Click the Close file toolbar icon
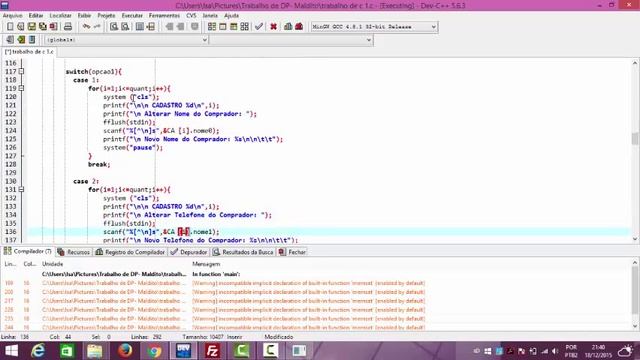640x360 pixels. coord(53,27)
